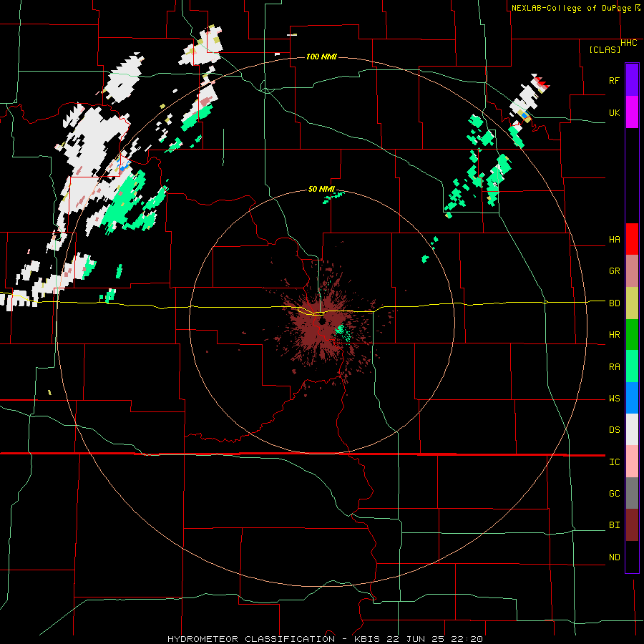
Task: Click the radar site center dot
Action: [x=322, y=321]
